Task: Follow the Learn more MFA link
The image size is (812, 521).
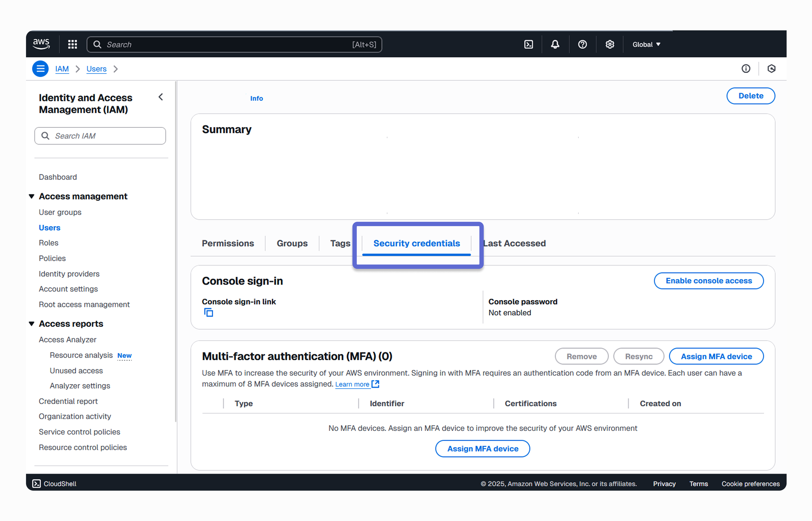Action: pyautogui.click(x=352, y=384)
